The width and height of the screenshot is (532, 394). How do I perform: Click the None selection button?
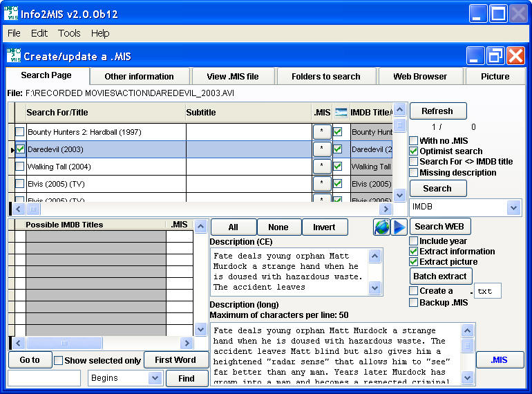pyautogui.click(x=278, y=227)
